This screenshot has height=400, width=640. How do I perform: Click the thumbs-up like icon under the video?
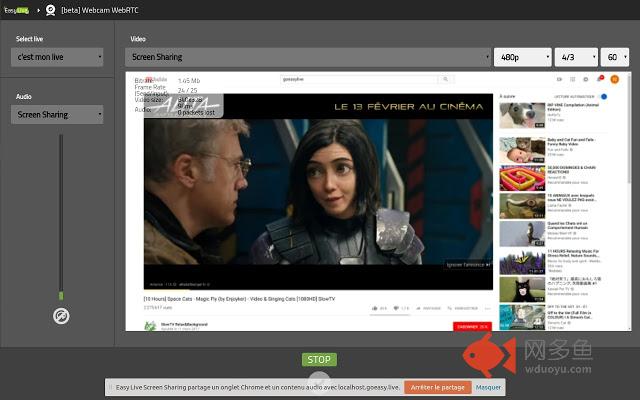[375, 308]
